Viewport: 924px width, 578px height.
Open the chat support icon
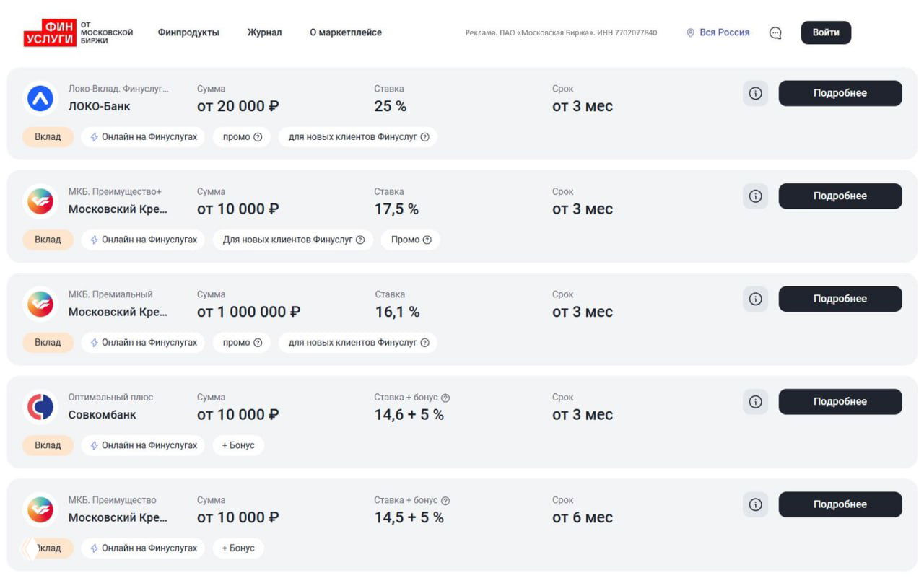(775, 32)
